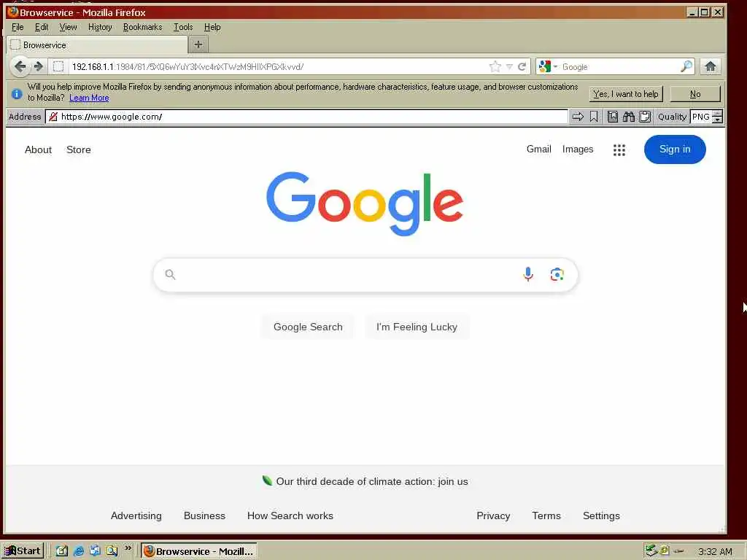Open the Images link
This screenshot has height=560, width=747.
[x=578, y=149]
